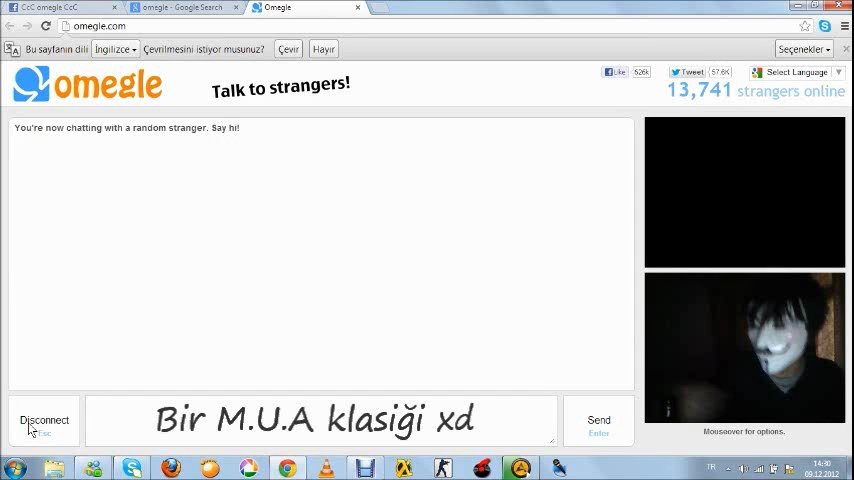Close the CcC omegle CcC tab
The width and height of the screenshot is (854, 480).
[114, 8]
